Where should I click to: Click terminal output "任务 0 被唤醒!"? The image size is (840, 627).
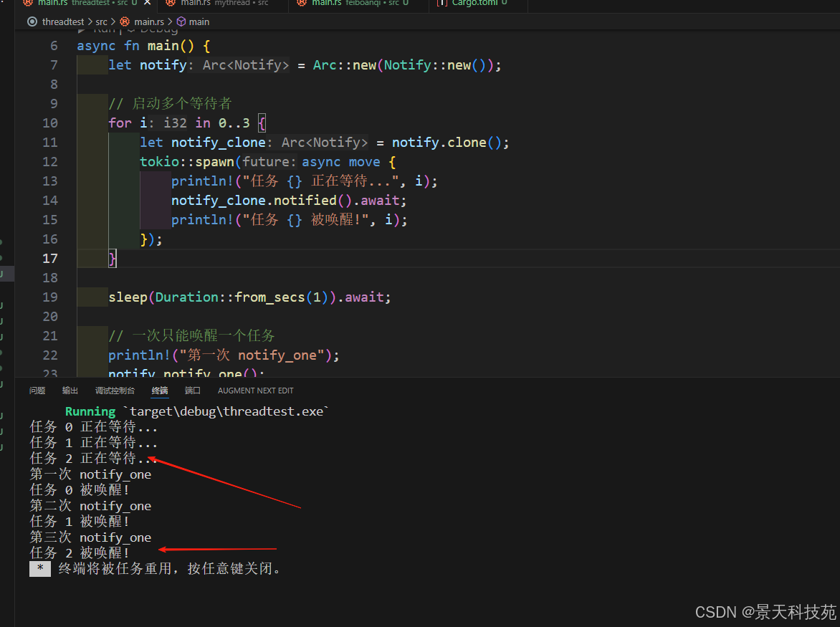click(x=80, y=490)
